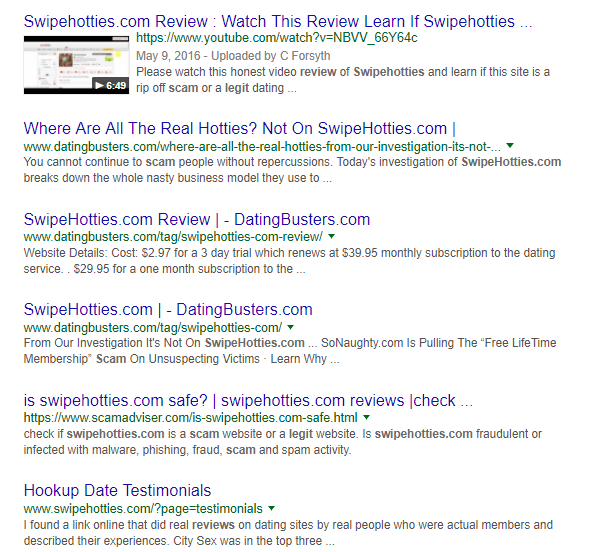Click snippet 'Please watch this honest video review'
This screenshot has height=552, width=609.
pos(343,80)
